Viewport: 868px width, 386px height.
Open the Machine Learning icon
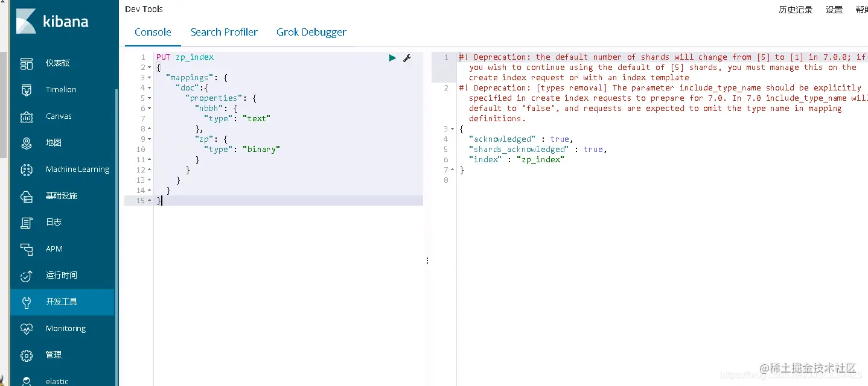point(27,169)
